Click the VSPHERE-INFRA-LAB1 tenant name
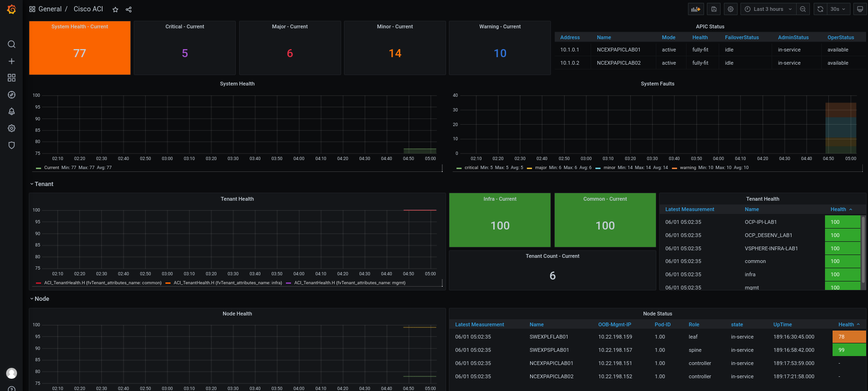Viewport: 868px width, 391px height. click(x=771, y=248)
